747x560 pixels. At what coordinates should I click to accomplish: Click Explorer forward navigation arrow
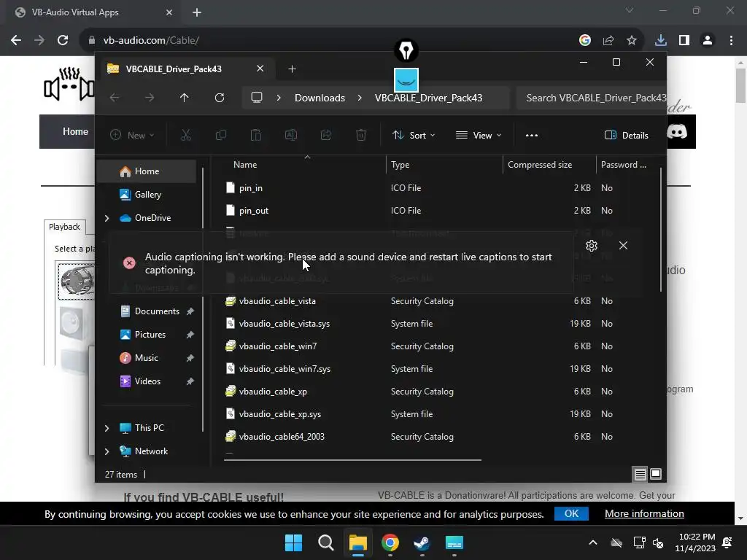(x=150, y=98)
